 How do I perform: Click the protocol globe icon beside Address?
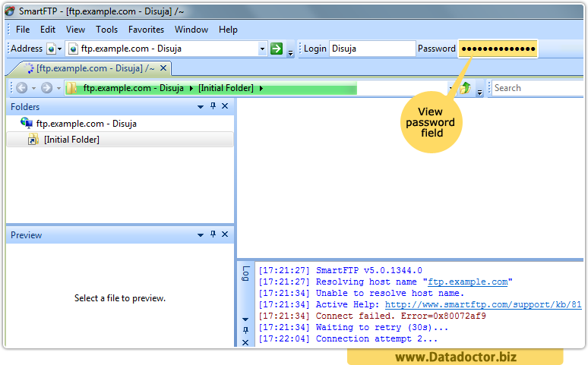(x=52, y=49)
